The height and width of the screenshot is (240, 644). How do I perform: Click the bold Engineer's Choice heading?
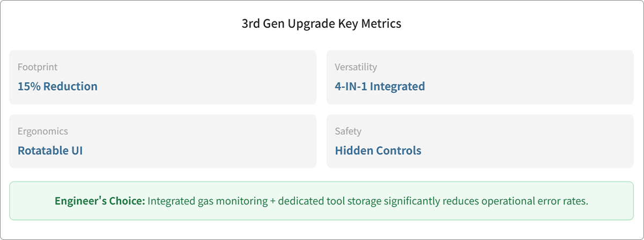(x=100, y=201)
